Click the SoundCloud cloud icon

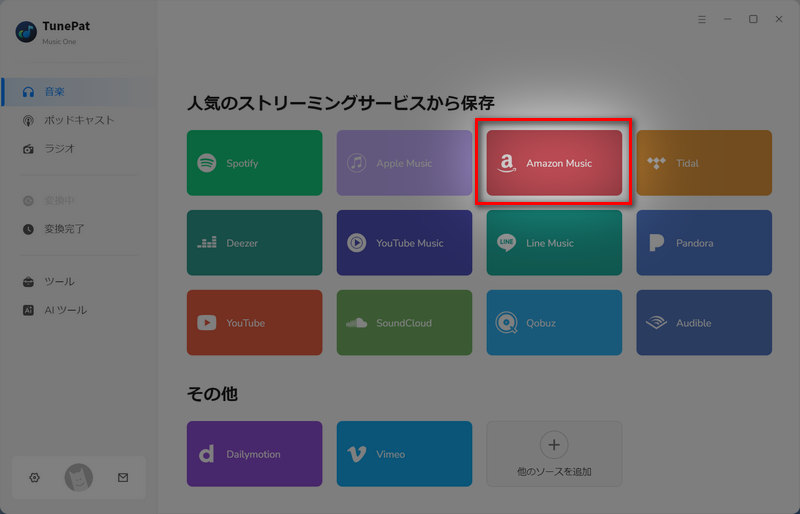[x=356, y=323]
